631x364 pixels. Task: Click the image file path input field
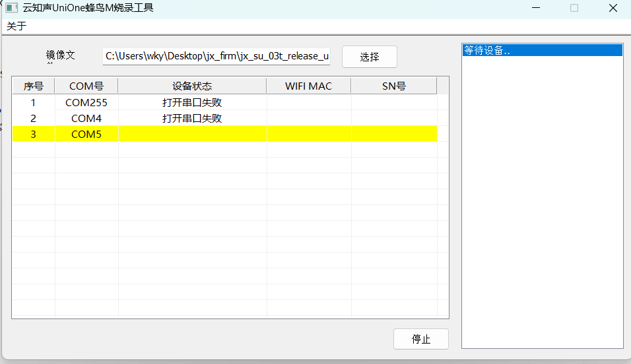216,57
